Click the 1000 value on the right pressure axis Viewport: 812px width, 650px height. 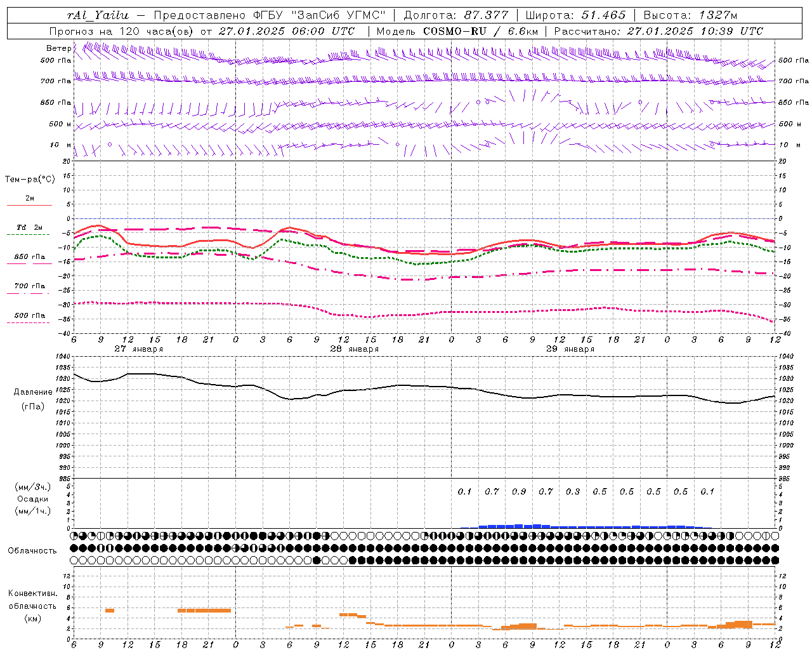[x=786, y=446]
